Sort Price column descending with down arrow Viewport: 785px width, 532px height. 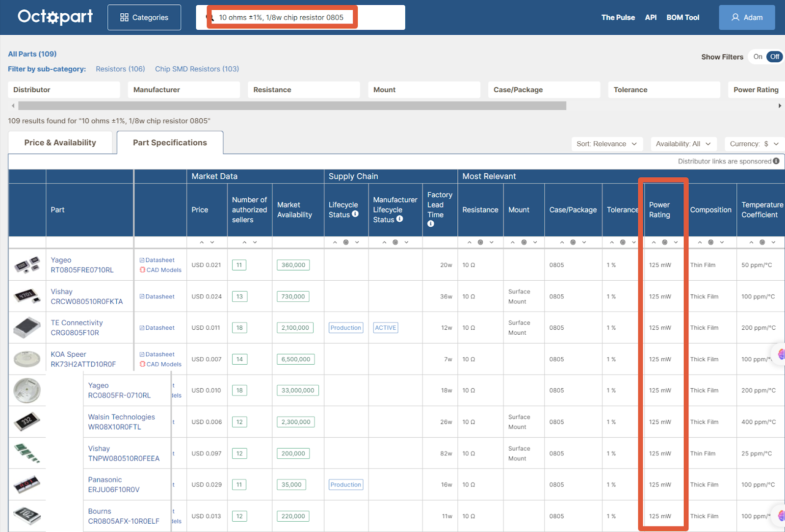(x=212, y=242)
